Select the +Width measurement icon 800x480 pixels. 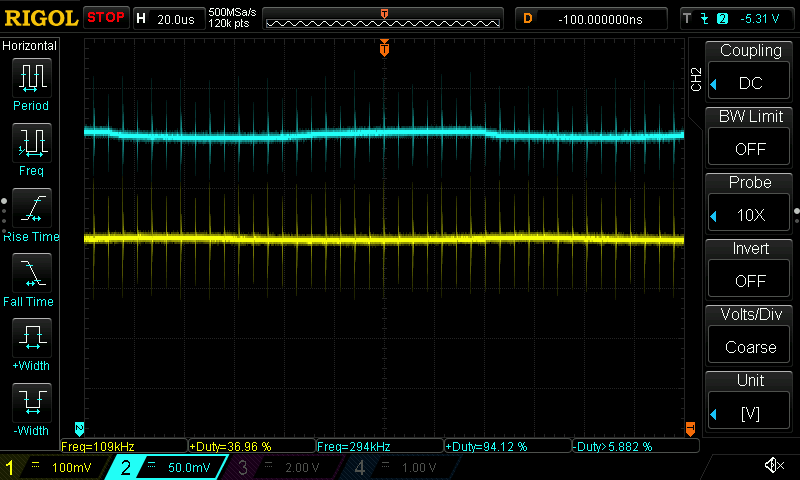[x=31, y=344]
